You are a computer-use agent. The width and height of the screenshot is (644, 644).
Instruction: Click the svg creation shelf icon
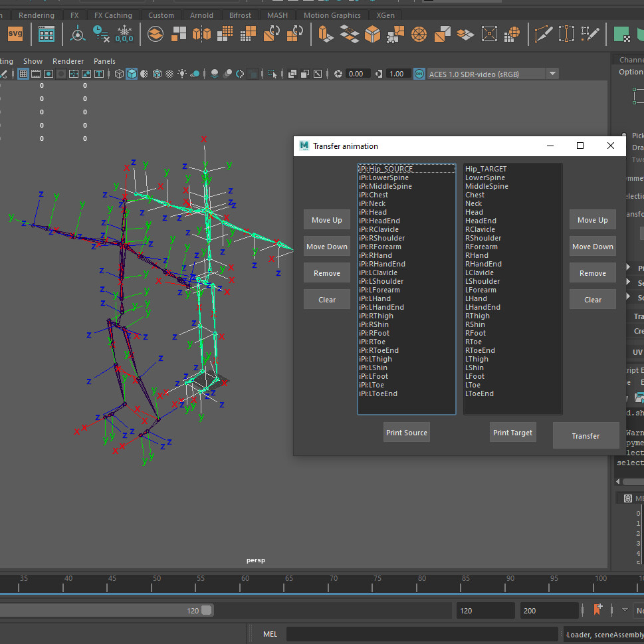coord(14,33)
